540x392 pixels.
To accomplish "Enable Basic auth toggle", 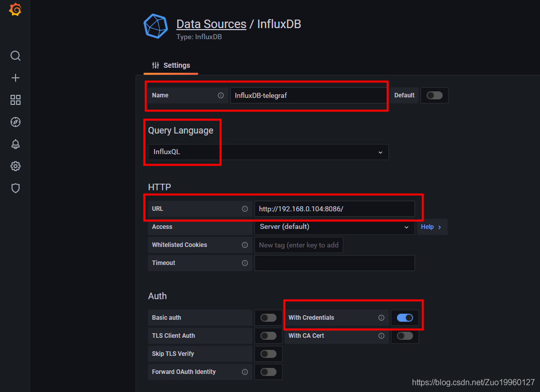I will 268,318.
